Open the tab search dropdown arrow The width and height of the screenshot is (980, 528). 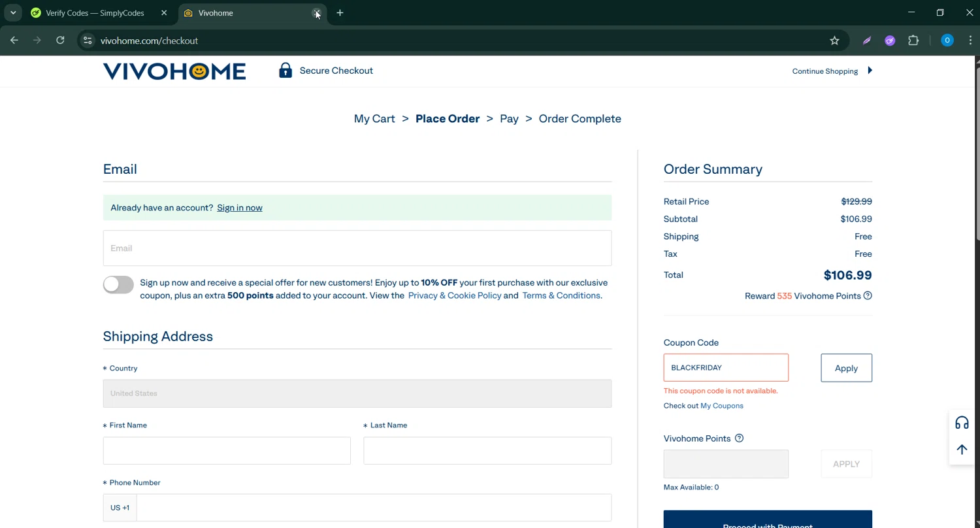[x=13, y=13]
